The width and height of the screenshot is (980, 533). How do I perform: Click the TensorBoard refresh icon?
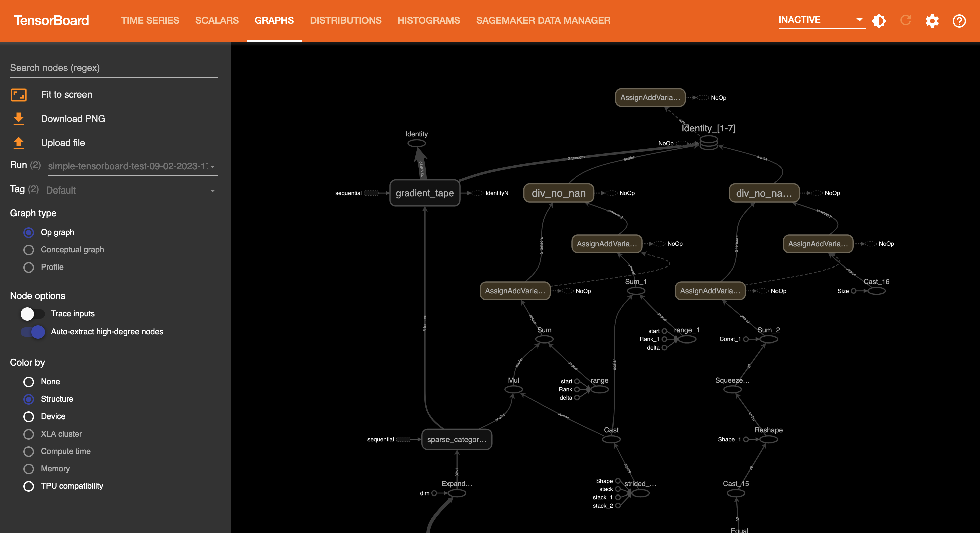click(x=906, y=20)
